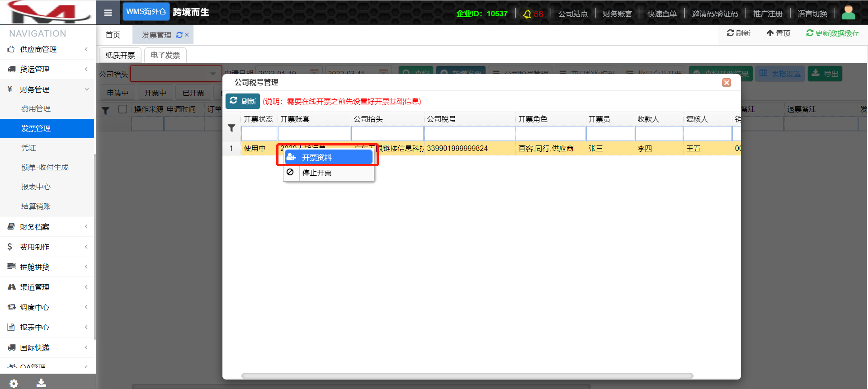Open sidebar settings gear icon
Viewport: 868px width, 389px height.
pos(14,383)
